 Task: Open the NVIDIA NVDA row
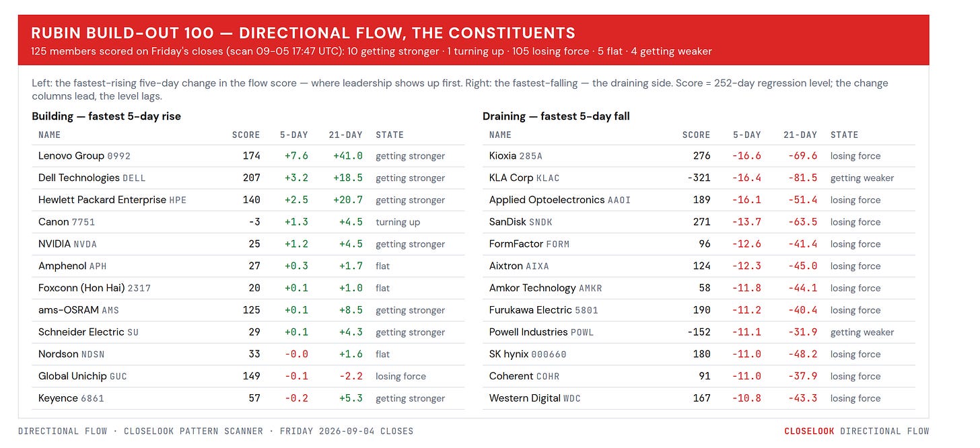coord(248,244)
